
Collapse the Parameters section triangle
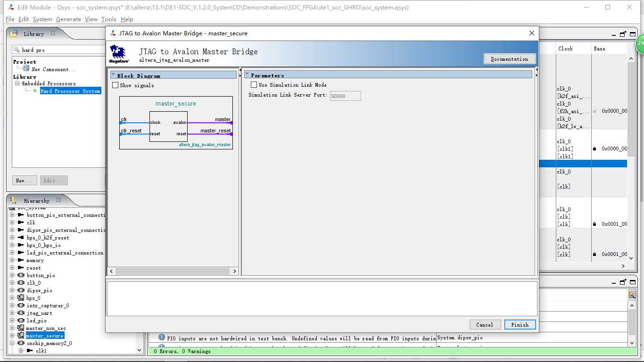click(247, 74)
